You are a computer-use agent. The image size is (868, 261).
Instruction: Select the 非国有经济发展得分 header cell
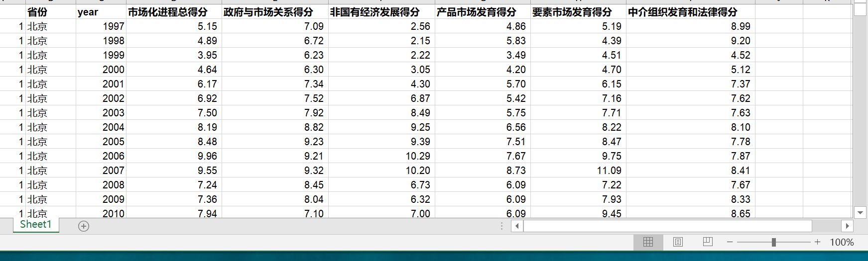click(381, 12)
